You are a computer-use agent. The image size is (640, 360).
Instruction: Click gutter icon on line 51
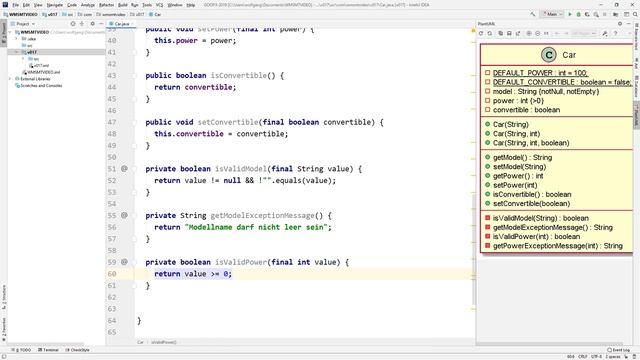124,169
